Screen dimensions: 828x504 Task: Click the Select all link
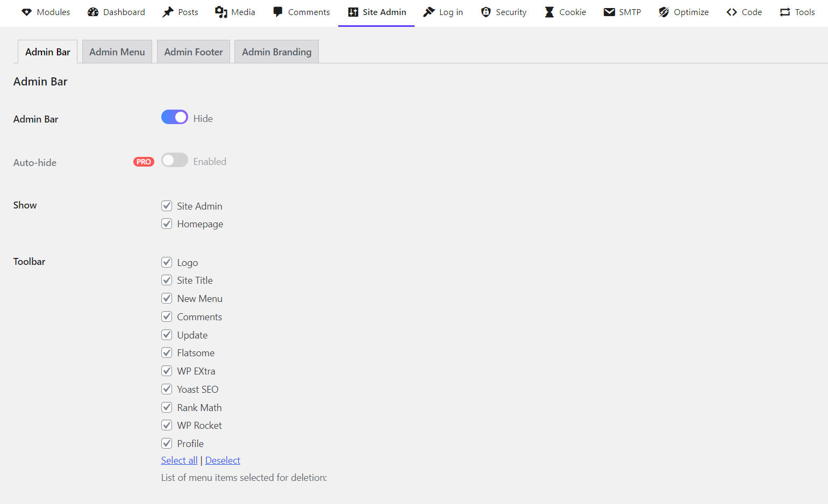(179, 460)
